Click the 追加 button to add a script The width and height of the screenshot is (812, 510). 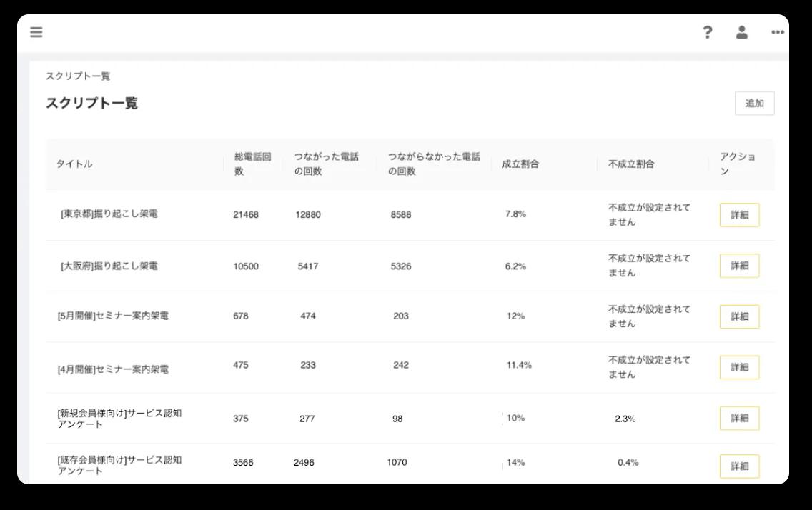click(x=756, y=103)
